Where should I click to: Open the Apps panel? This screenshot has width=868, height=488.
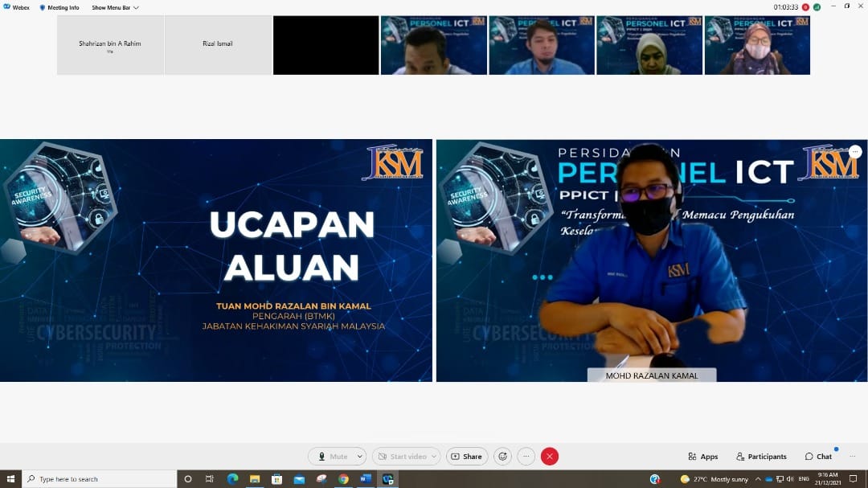tap(703, 457)
